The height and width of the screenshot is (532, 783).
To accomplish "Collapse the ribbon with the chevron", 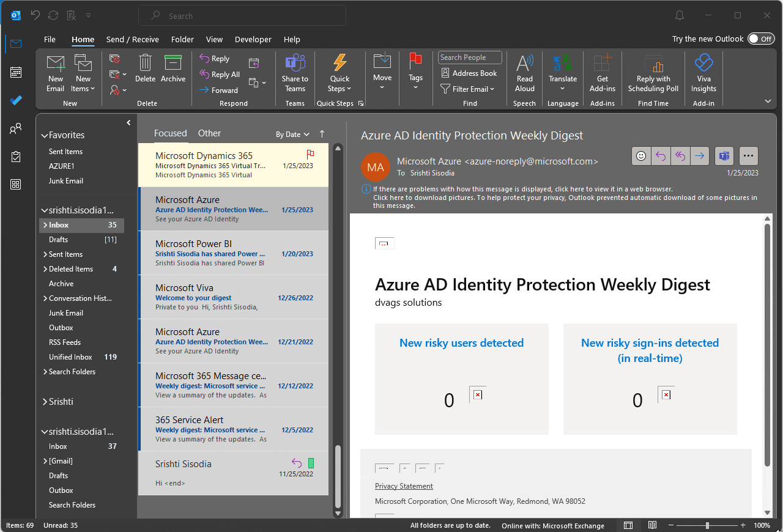I will [x=768, y=101].
